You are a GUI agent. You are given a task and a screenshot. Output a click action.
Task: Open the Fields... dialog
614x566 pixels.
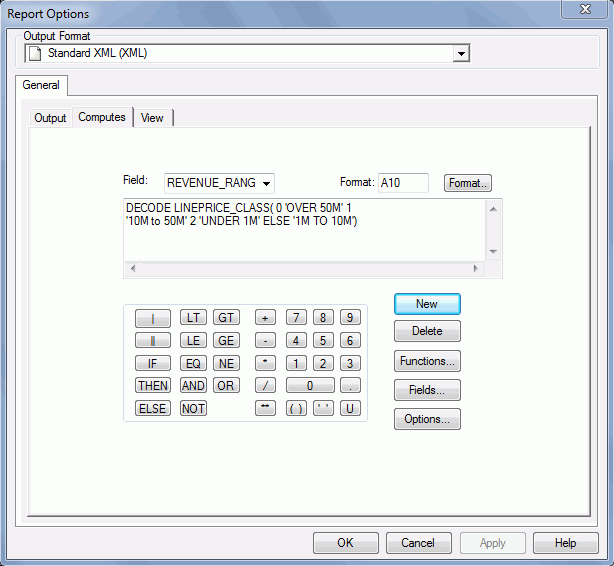point(427,390)
